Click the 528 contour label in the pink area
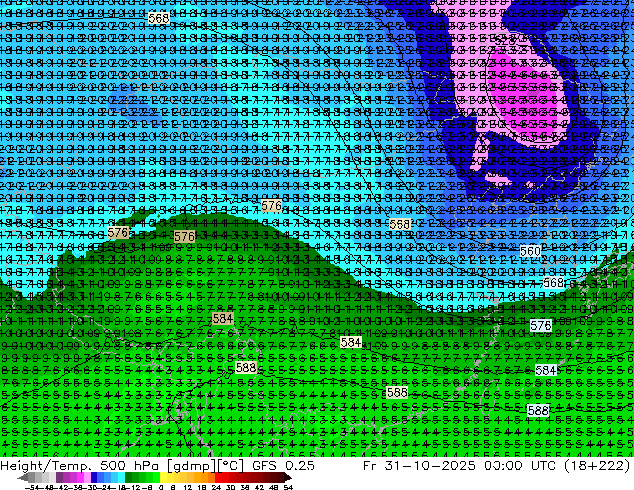634x490 pixels. click(505, 40)
